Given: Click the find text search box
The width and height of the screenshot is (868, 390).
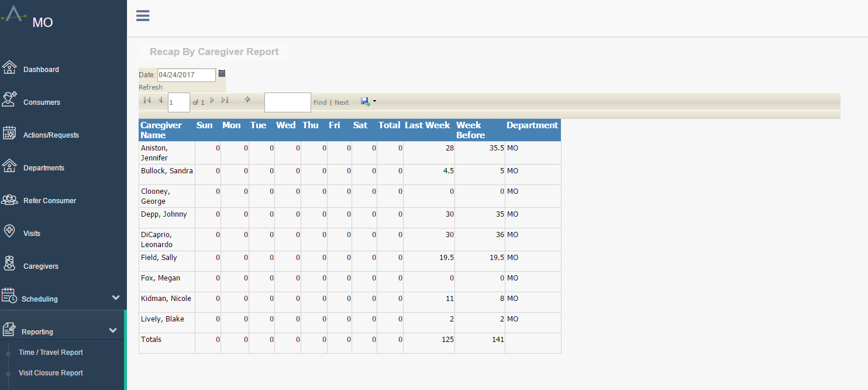Looking at the screenshot, I should [x=288, y=102].
